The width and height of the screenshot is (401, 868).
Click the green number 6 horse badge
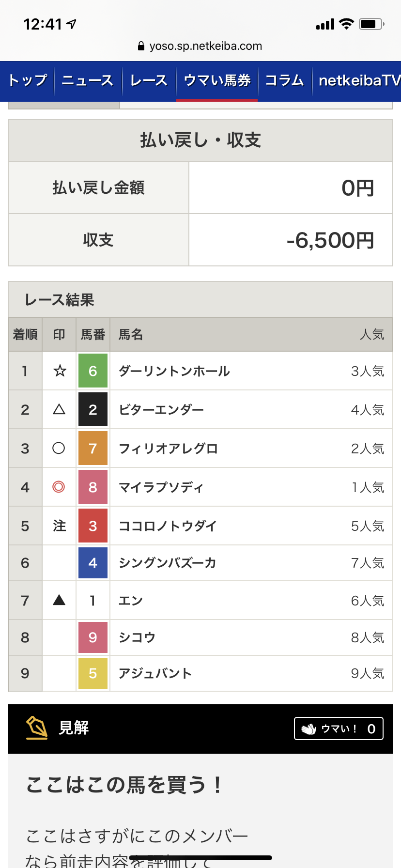point(93,371)
